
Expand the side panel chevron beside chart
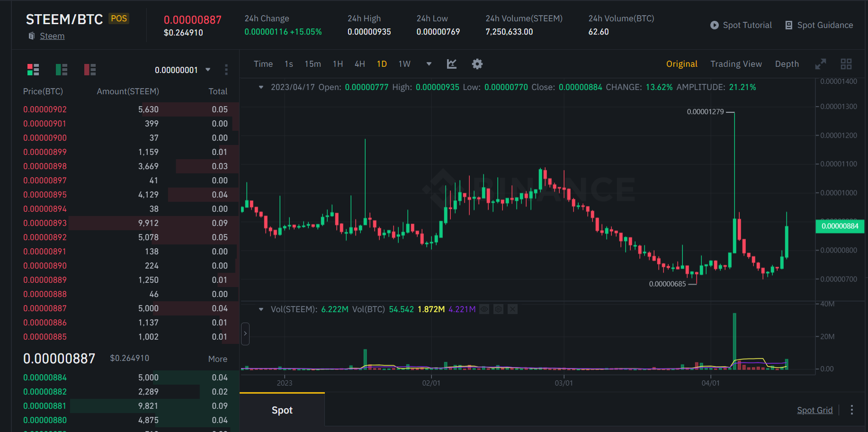245,333
